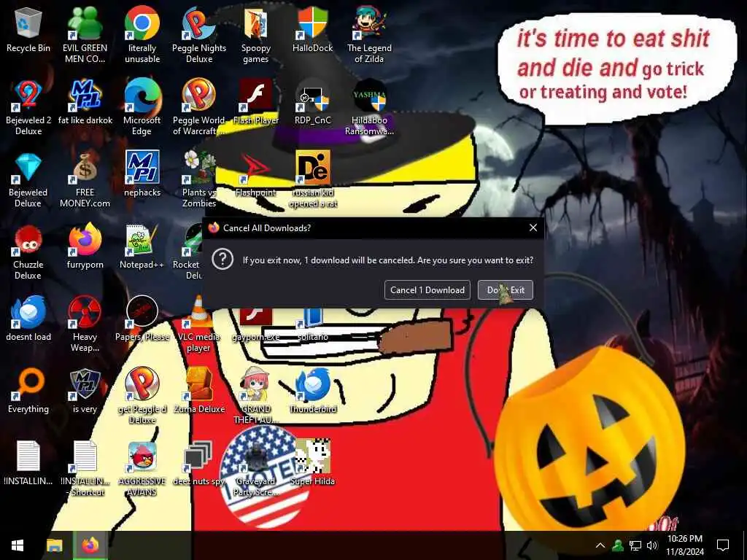Open 'fat like darkok' MPI shortcut
This screenshot has height=560, width=747.
[85, 102]
